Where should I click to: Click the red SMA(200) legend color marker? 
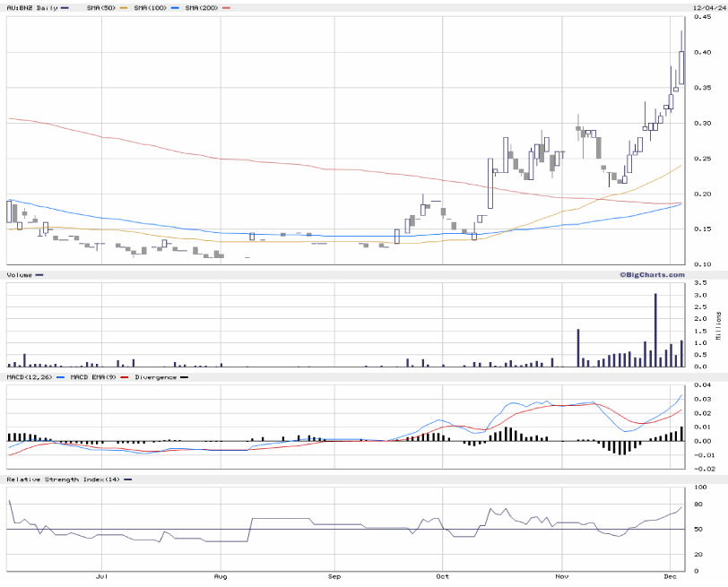coord(226,8)
